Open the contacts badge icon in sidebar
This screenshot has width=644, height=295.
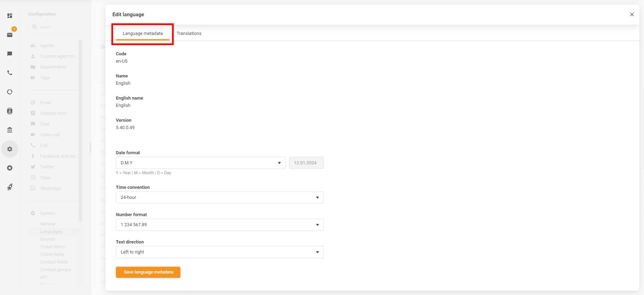(x=10, y=111)
